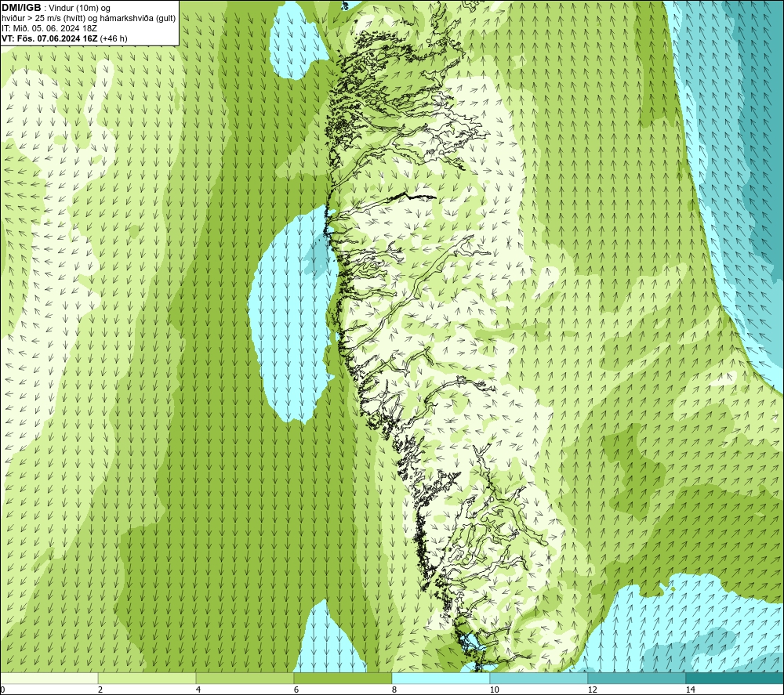Click the 10–12 m/s cyan color band
Screen dimensions: 784x695
[x=539, y=678]
